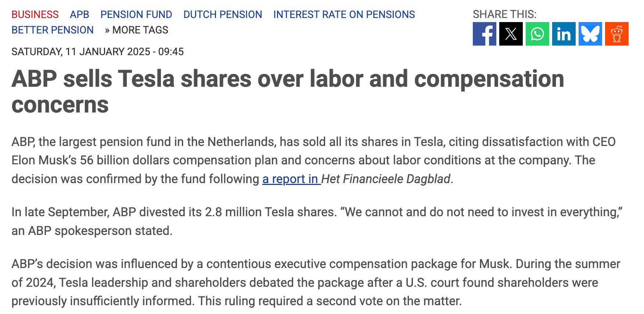Go to the Pension Fund tag
644x314 pixels.
click(x=136, y=14)
